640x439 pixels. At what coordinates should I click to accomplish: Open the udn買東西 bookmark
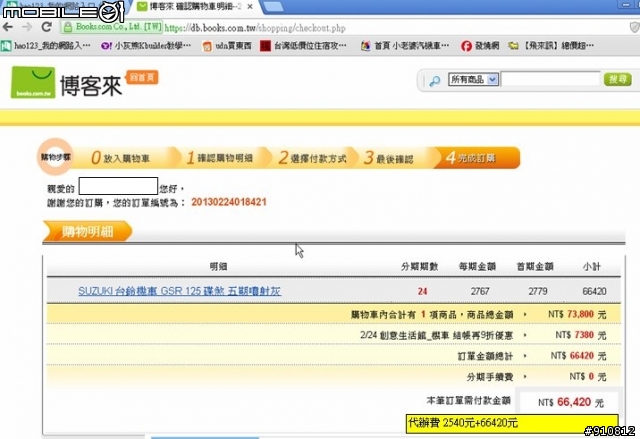(227, 46)
